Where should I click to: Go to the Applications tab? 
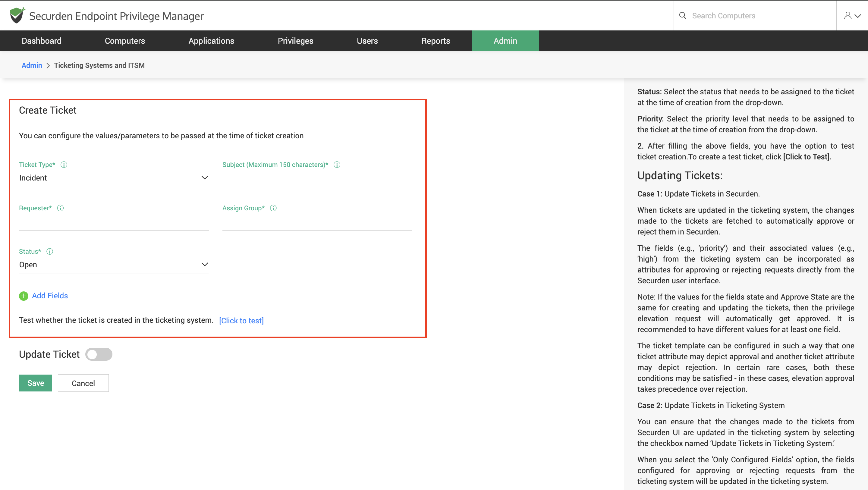211,41
